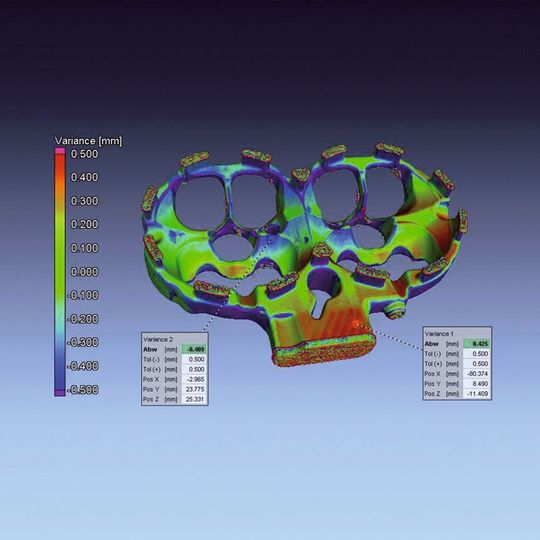Click the variance color gradient bar
This screenshot has width=540, height=540.
click(x=60, y=272)
